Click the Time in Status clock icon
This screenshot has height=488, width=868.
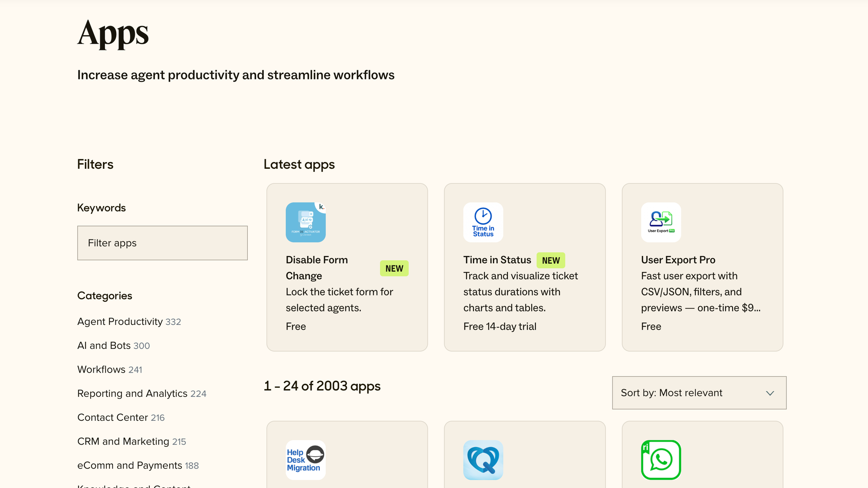pos(483,222)
